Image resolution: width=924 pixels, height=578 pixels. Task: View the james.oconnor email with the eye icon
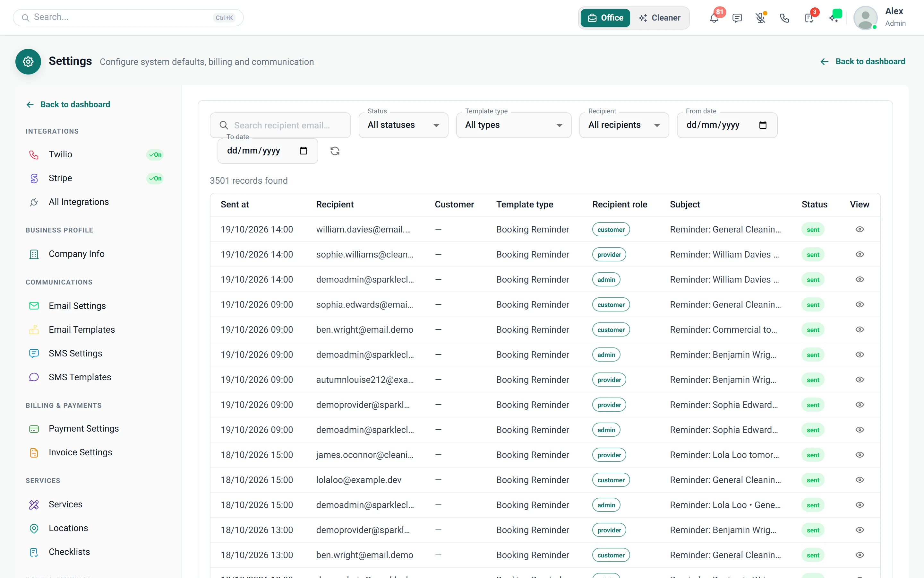[x=860, y=454]
